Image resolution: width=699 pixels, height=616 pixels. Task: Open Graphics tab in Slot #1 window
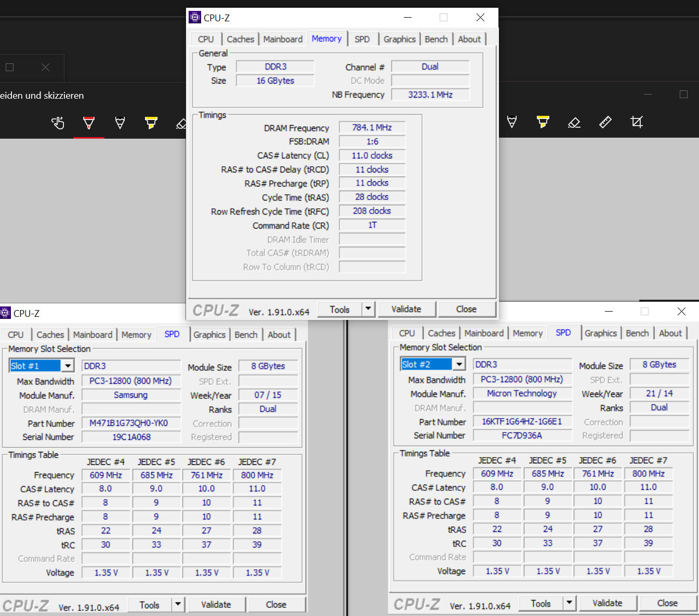[x=209, y=335]
